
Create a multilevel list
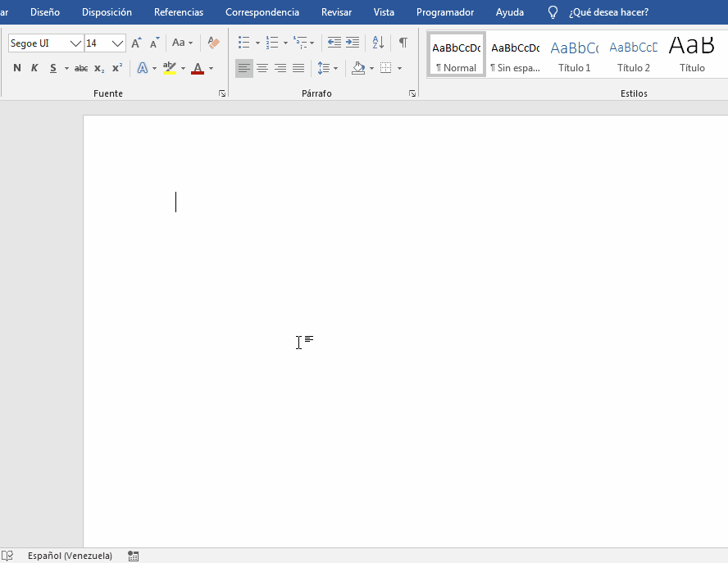pos(300,43)
